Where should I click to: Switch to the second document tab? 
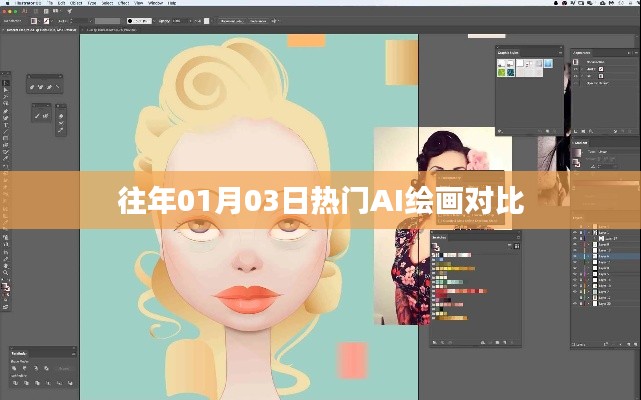click(x=111, y=30)
